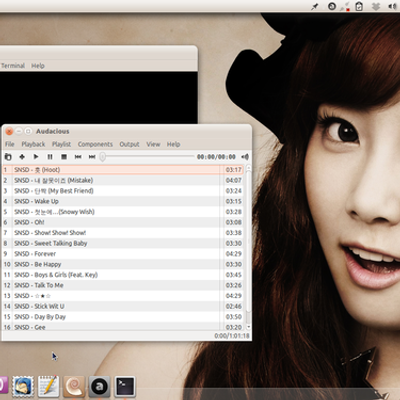Select the track SNSD - Show! Show! Show!
This screenshot has height=400, width=400.
(x=123, y=233)
